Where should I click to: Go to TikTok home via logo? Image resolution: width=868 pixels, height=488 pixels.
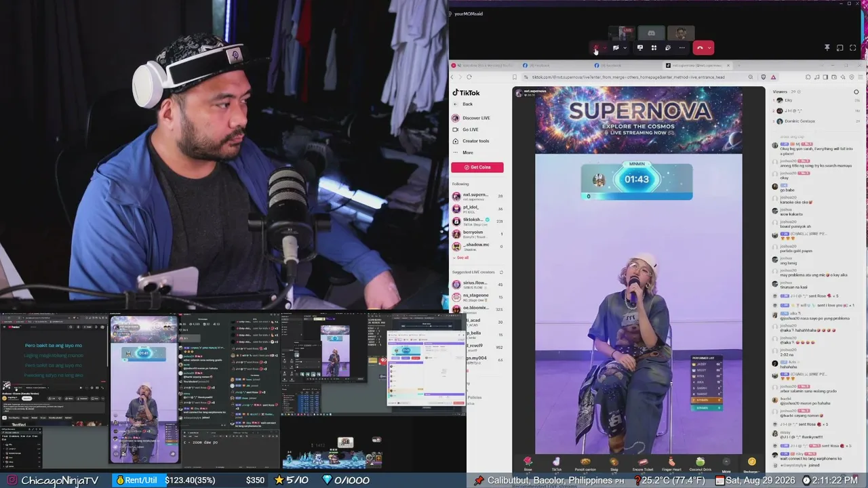[x=466, y=93]
